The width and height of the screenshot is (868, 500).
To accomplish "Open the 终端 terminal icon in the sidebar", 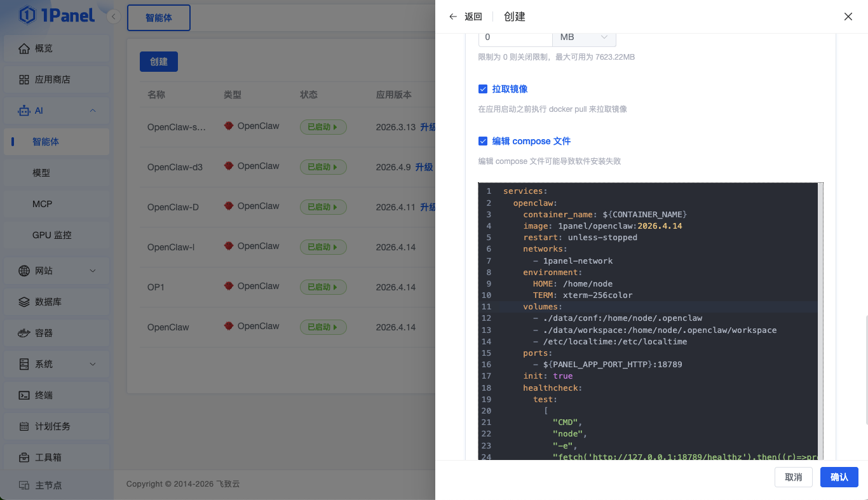I will click(x=24, y=395).
